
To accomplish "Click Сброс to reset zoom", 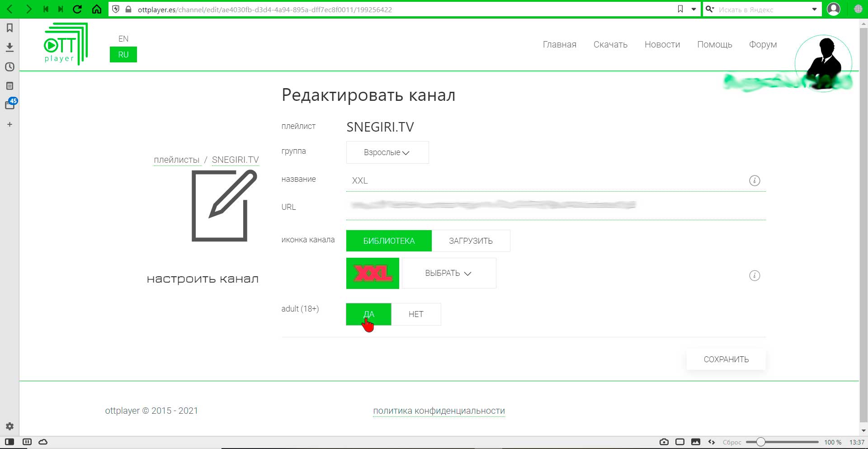I will [731, 442].
